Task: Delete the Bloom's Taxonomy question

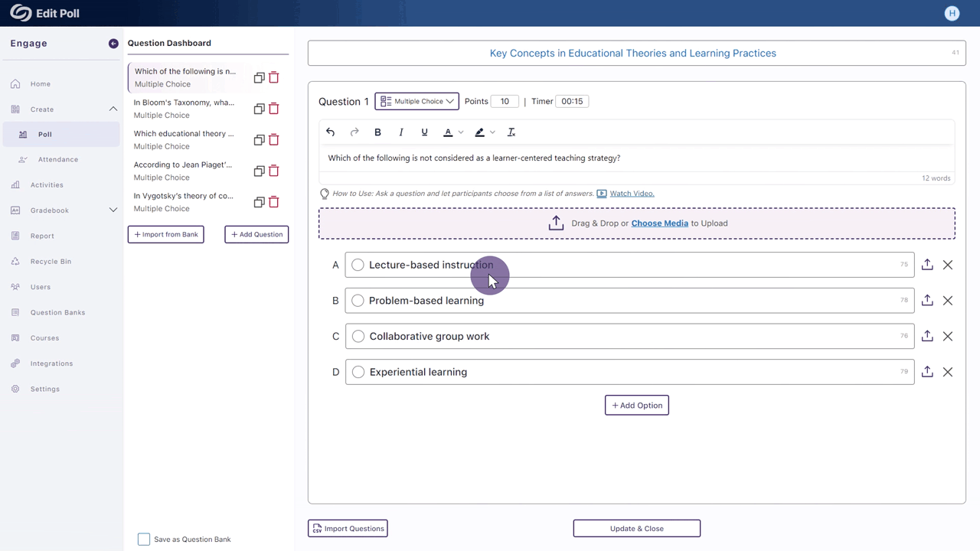Action: tap(273, 109)
